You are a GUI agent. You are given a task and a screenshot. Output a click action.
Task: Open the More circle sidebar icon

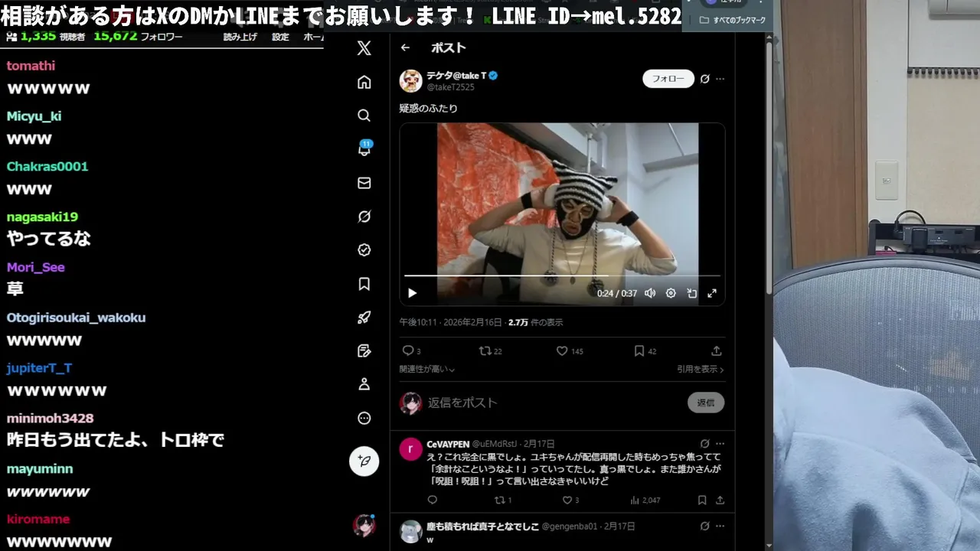click(x=364, y=418)
